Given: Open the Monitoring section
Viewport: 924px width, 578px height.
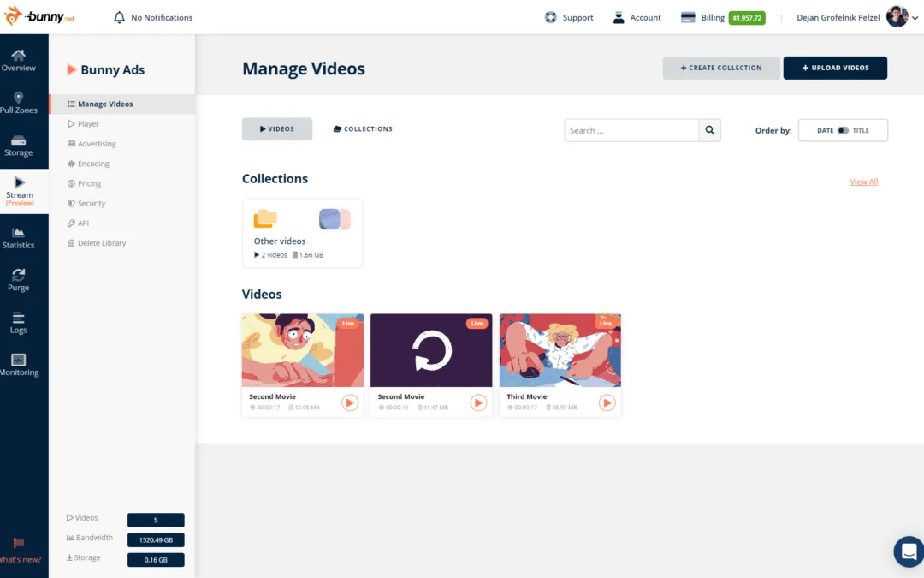Looking at the screenshot, I should click(x=18, y=364).
